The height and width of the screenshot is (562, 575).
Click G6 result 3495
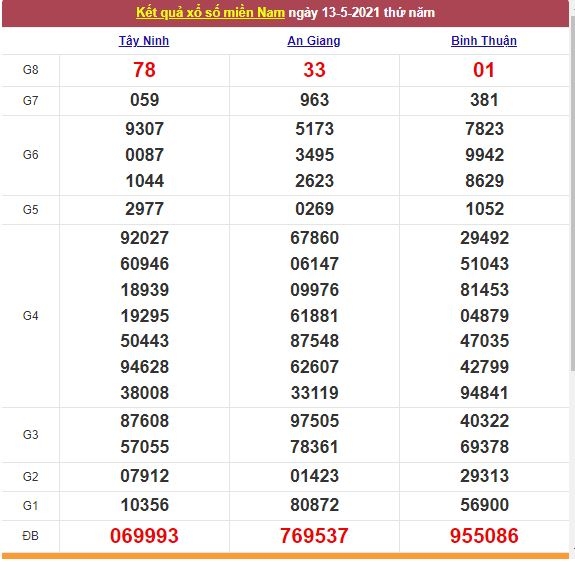coord(314,155)
